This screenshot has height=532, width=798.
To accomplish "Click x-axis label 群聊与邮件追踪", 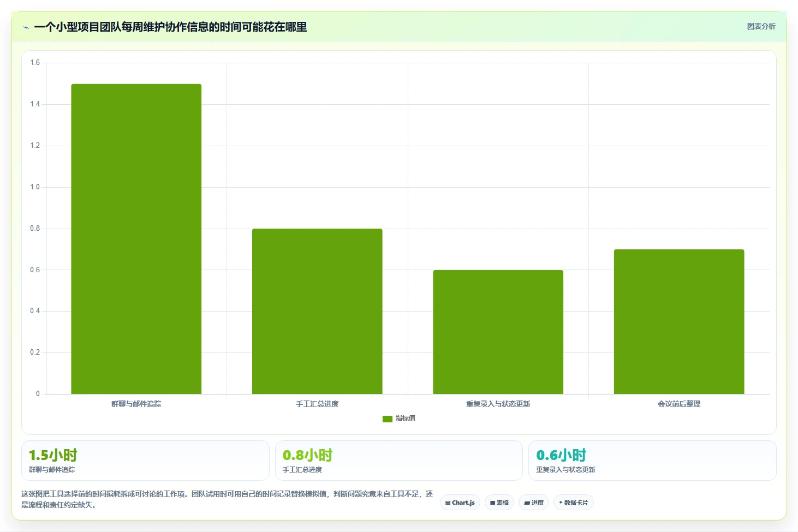I will pos(136,404).
